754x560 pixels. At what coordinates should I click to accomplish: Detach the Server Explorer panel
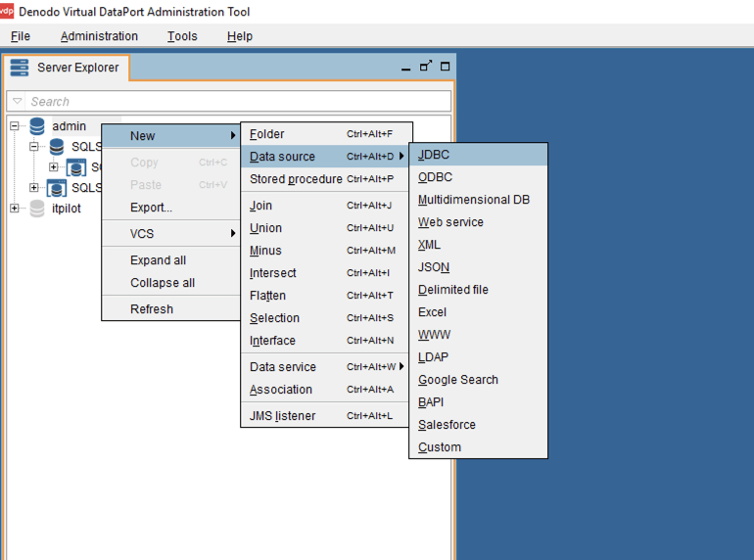[x=426, y=66]
